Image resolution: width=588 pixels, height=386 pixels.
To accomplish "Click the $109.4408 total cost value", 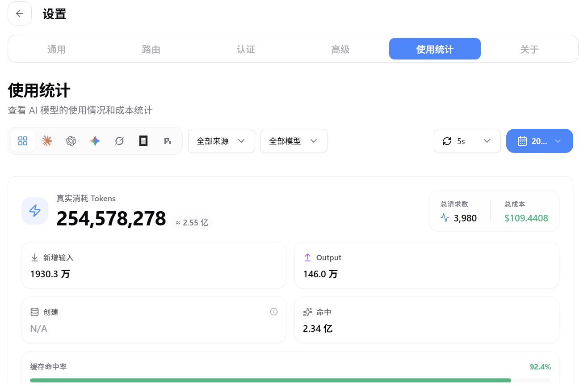I will (526, 218).
